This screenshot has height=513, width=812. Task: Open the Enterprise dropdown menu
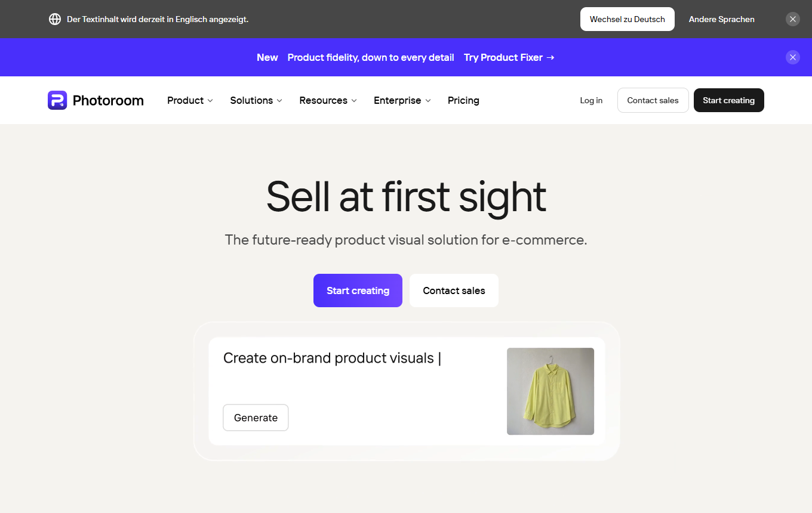(x=402, y=100)
